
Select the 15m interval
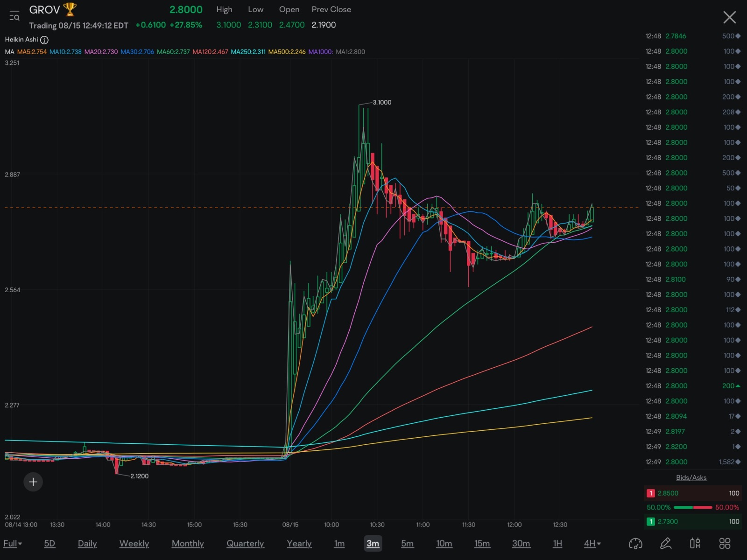click(x=482, y=543)
